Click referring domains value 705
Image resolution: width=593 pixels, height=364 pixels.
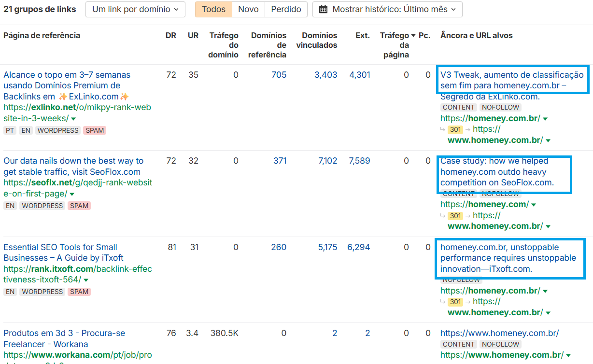pyautogui.click(x=279, y=75)
